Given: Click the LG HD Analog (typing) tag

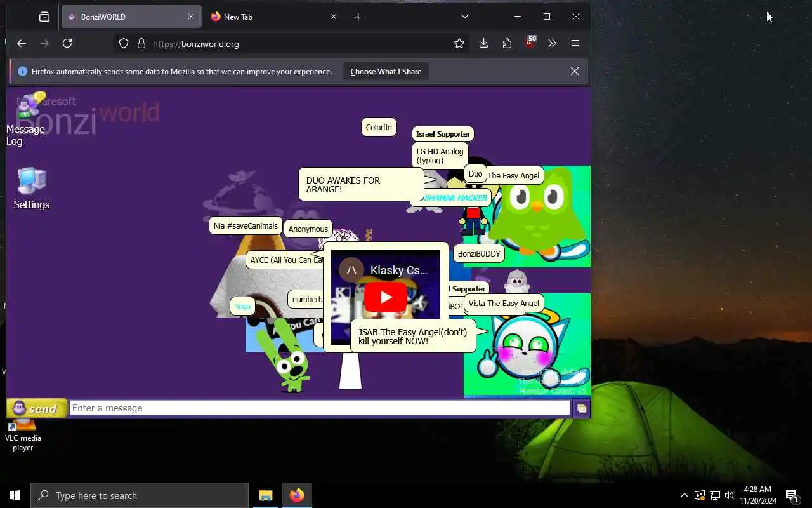Looking at the screenshot, I should (x=440, y=156).
